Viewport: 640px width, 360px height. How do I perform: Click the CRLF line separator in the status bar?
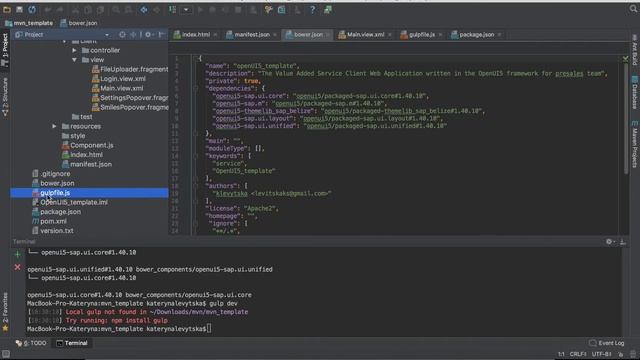578,354
